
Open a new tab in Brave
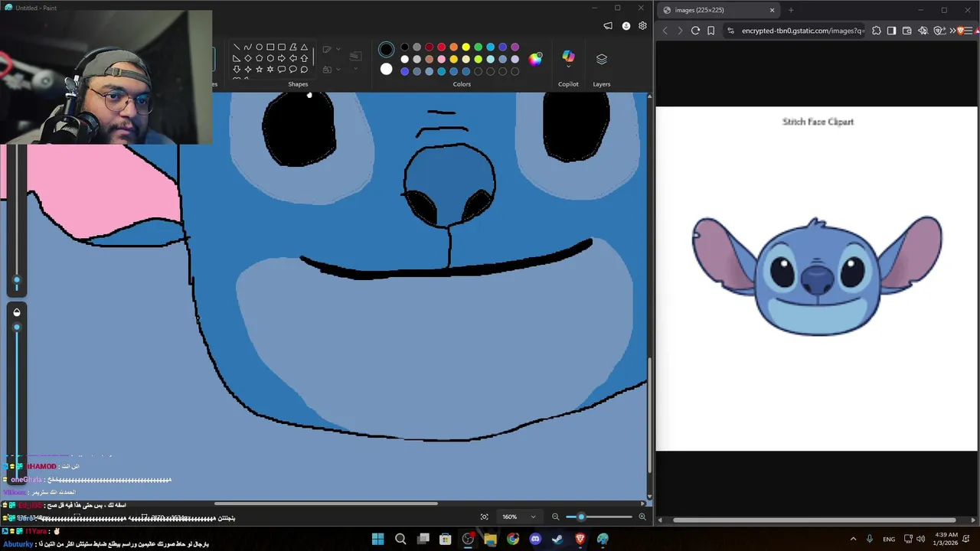[791, 10]
